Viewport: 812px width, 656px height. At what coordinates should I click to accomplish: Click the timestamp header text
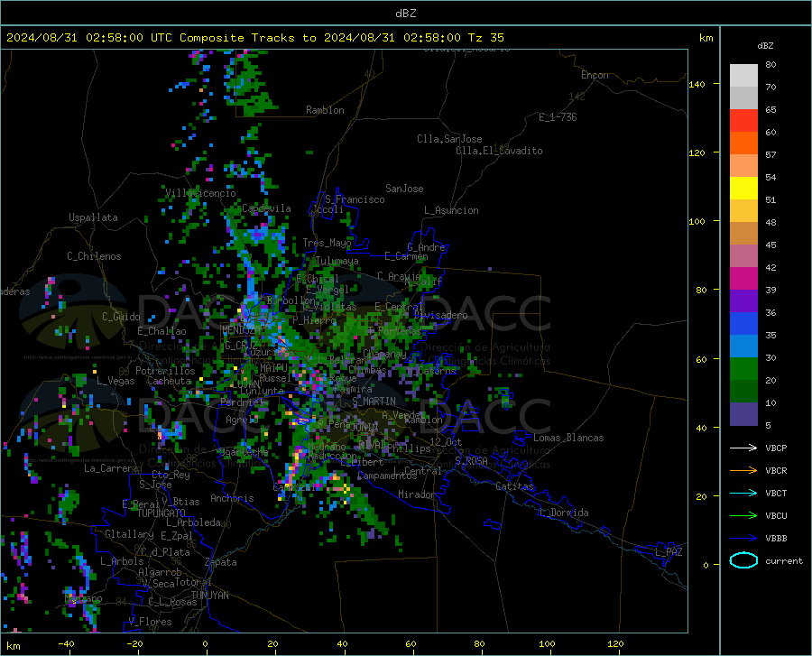tap(255, 38)
